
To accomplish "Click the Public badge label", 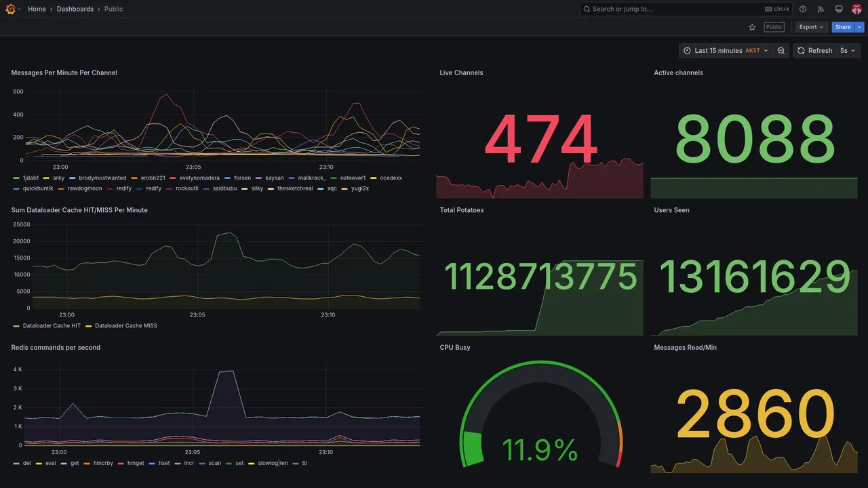I will (x=774, y=27).
